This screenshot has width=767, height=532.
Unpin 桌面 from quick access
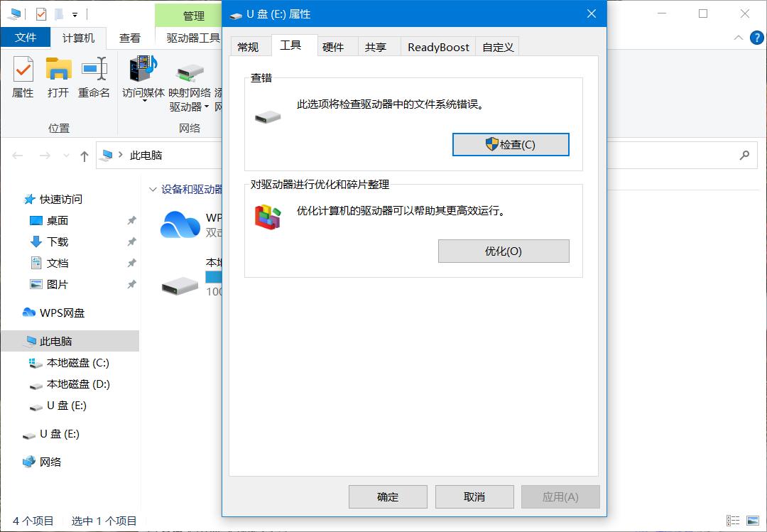pyautogui.click(x=131, y=220)
